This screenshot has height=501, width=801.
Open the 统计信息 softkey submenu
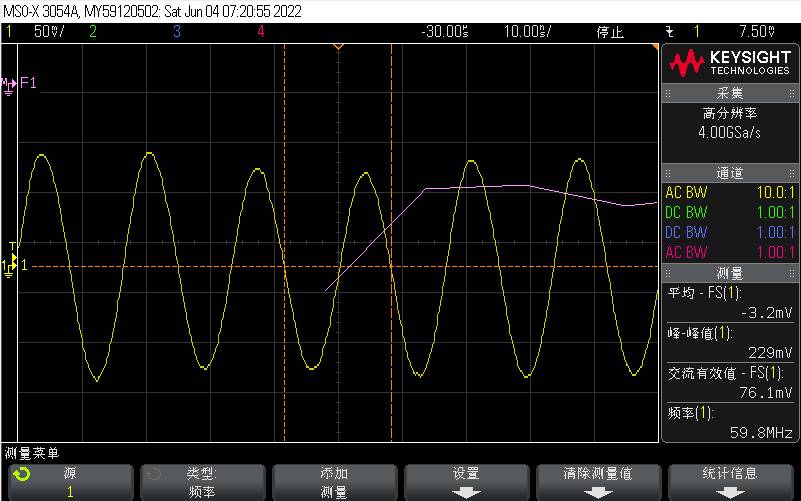point(731,482)
